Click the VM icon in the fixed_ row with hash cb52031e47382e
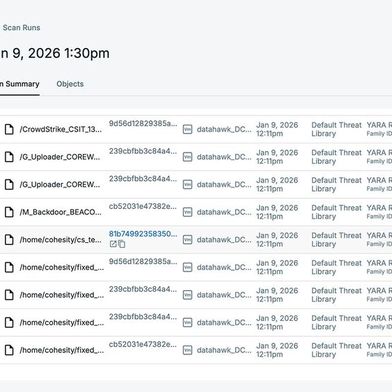Screen dimensions: 392x392 pos(188,350)
